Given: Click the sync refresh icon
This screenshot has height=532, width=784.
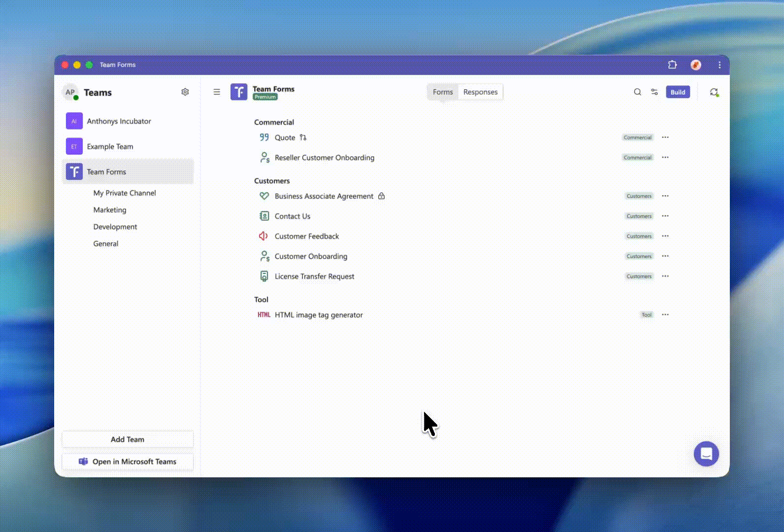Looking at the screenshot, I should [714, 92].
